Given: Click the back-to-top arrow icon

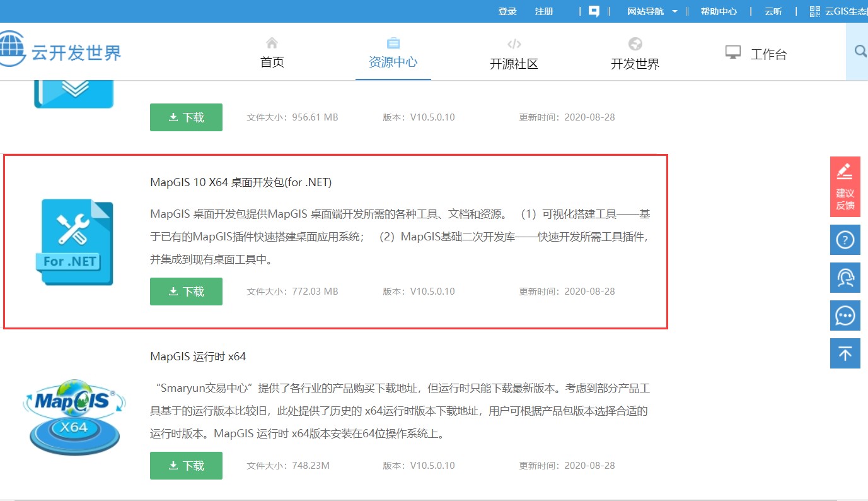Looking at the screenshot, I should [x=845, y=353].
